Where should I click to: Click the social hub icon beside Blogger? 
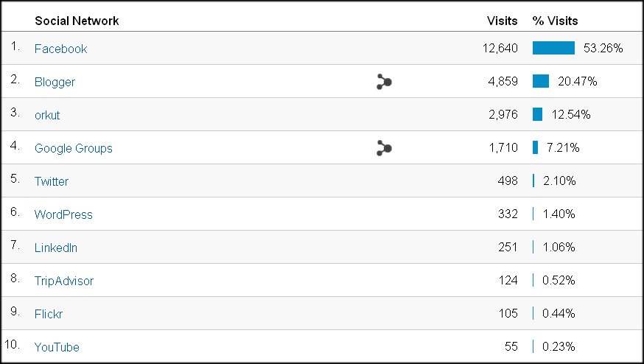click(384, 82)
